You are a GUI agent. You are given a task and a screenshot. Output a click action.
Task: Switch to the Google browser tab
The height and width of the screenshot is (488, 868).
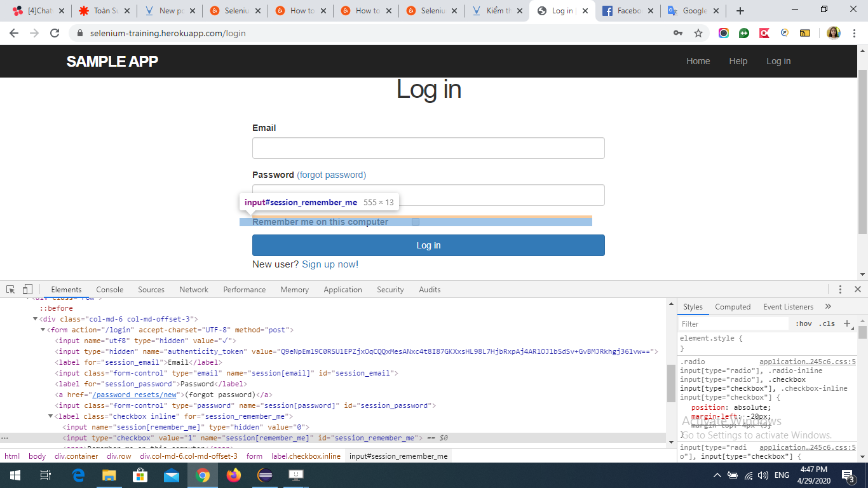[693, 11]
